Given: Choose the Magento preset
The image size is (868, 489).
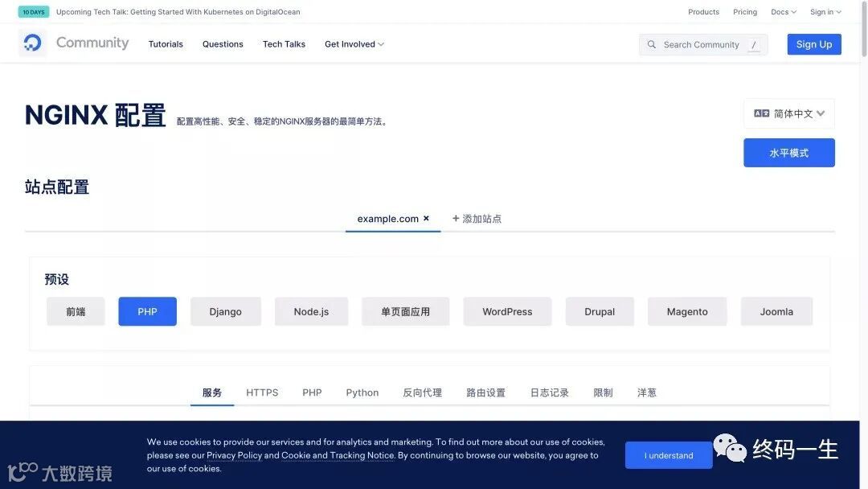Looking at the screenshot, I should 687,312.
